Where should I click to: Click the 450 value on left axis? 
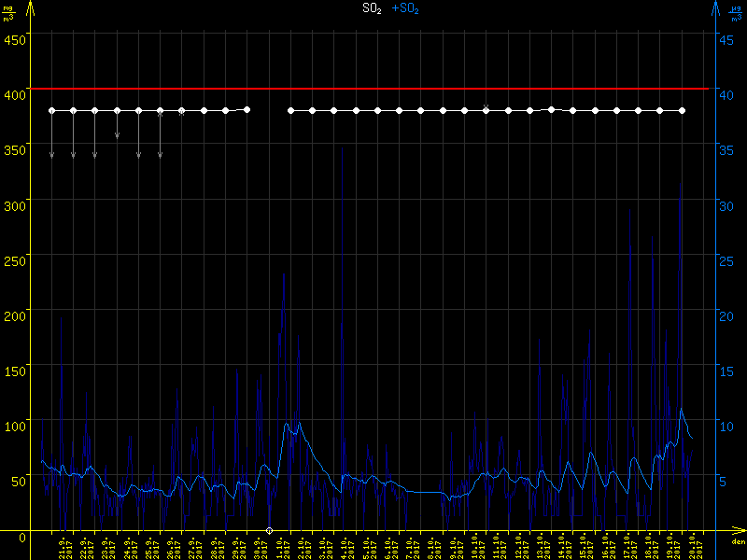point(14,39)
